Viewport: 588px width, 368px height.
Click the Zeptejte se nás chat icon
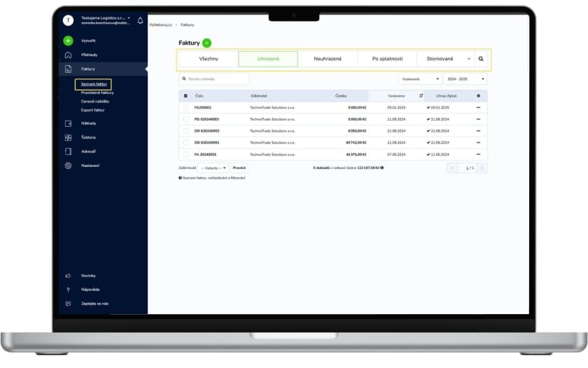click(x=68, y=304)
